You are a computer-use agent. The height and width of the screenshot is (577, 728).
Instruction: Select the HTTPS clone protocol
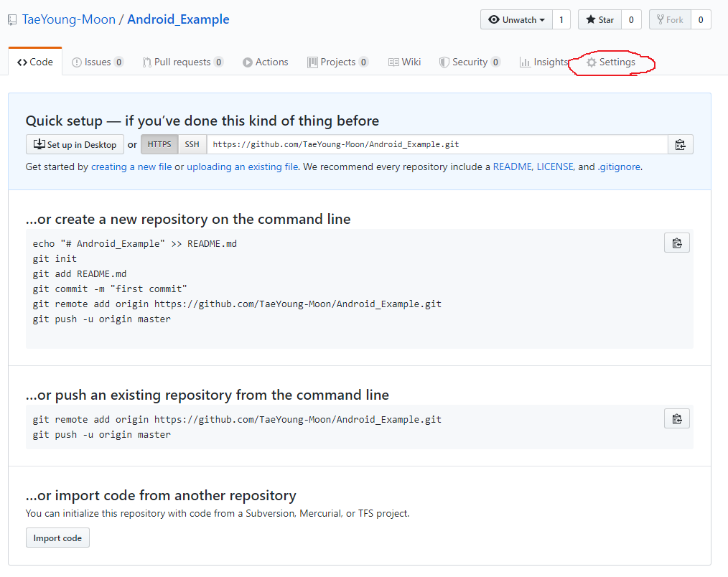159,144
